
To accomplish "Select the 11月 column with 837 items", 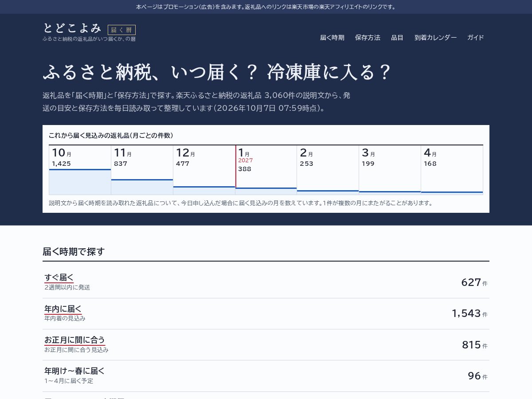I will [x=142, y=170].
